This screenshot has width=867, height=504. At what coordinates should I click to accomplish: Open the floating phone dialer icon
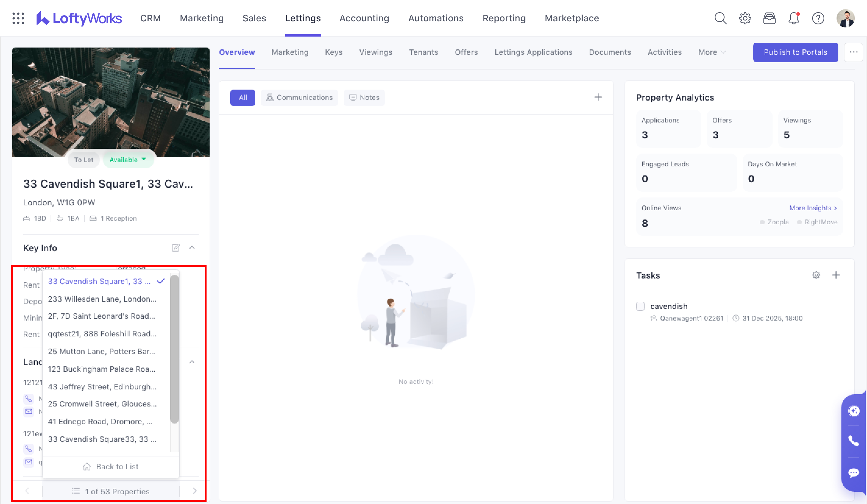(854, 441)
